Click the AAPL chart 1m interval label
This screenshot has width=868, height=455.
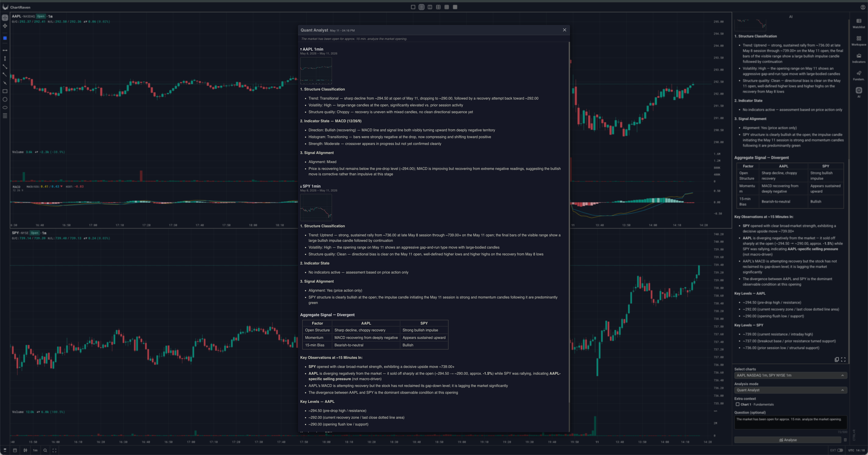click(50, 16)
